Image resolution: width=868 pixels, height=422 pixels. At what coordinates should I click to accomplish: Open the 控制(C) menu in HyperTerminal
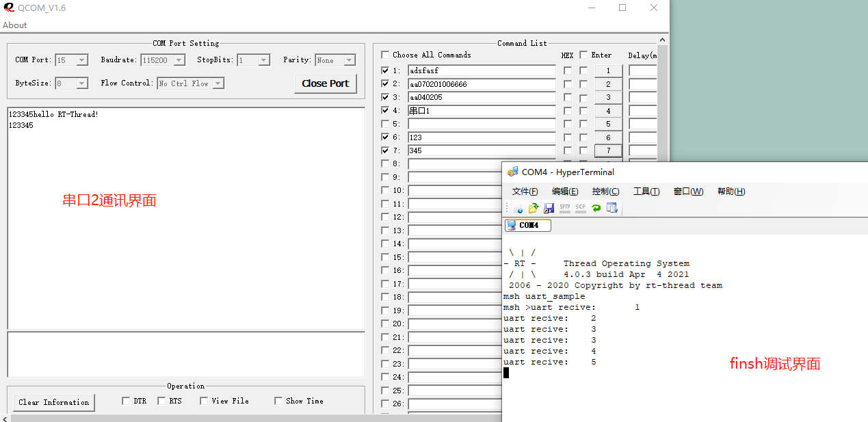coord(605,192)
